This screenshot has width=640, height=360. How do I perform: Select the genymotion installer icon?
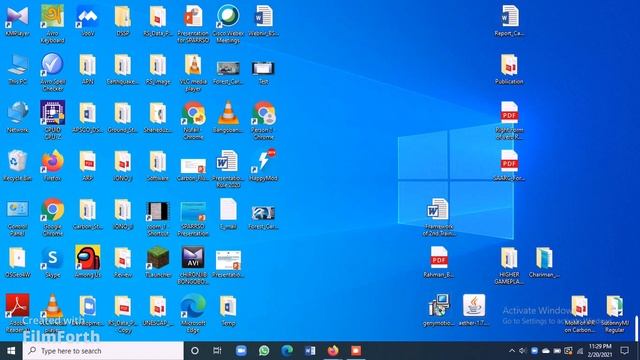point(439,311)
